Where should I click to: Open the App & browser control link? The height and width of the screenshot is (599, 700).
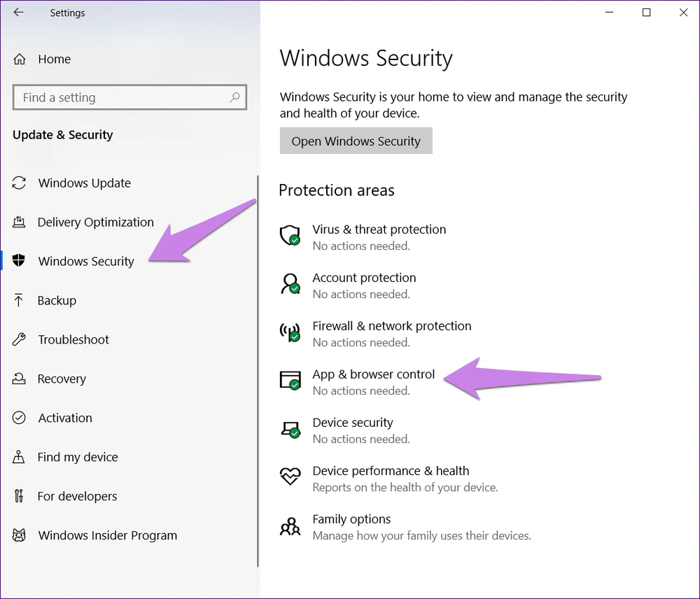click(x=373, y=374)
